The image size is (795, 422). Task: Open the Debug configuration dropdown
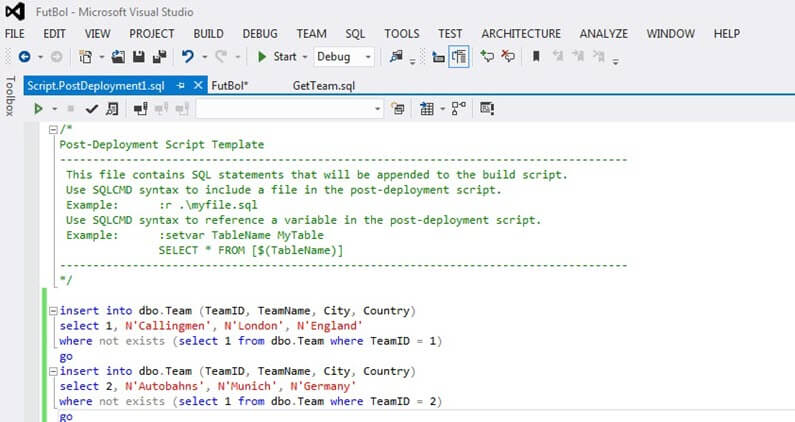[345, 57]
